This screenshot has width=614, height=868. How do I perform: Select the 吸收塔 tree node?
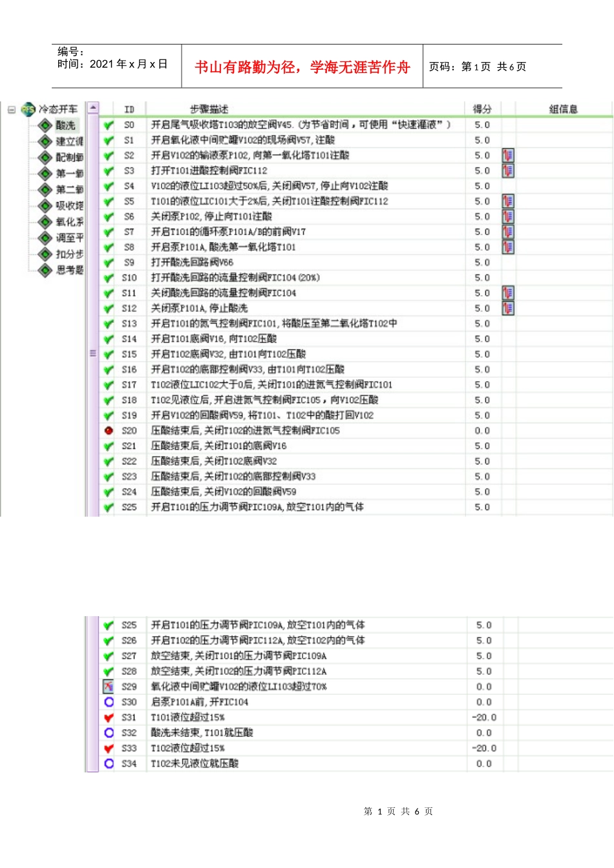[69, 206]
